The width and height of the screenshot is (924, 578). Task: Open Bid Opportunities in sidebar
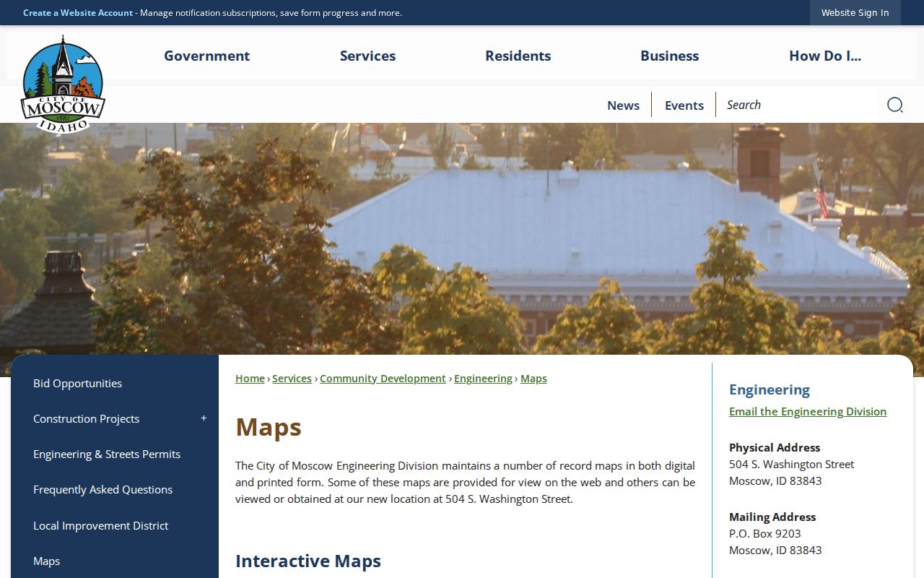[77, 383]
